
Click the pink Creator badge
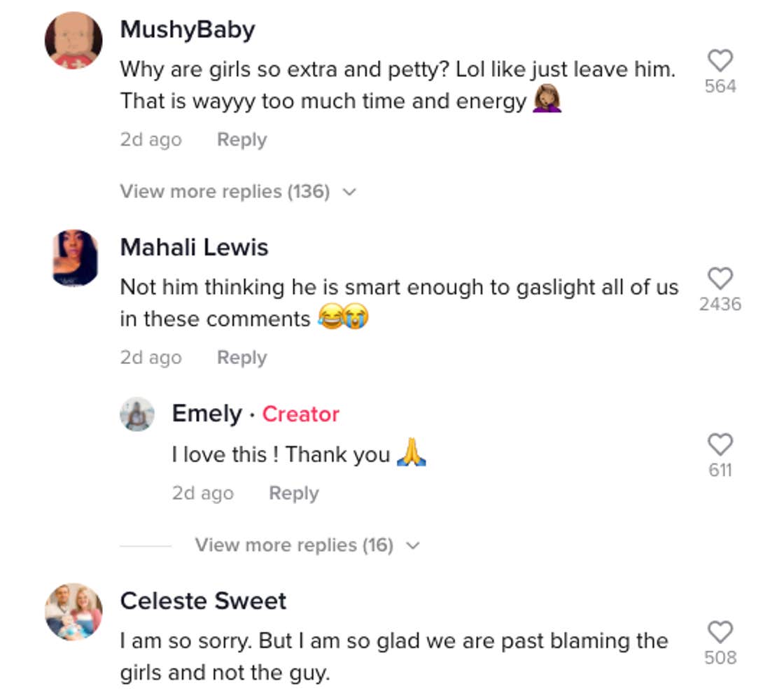pyautogui.click(x=300, y=414)
